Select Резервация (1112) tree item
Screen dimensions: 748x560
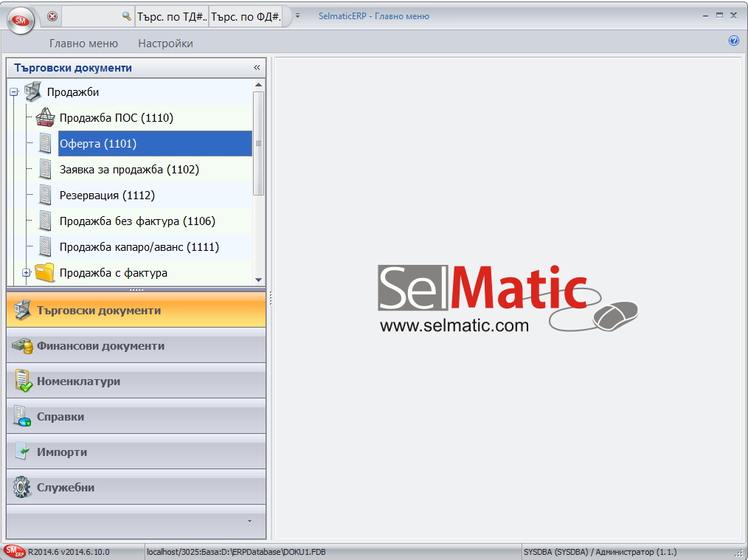click(x=107, y=195)
